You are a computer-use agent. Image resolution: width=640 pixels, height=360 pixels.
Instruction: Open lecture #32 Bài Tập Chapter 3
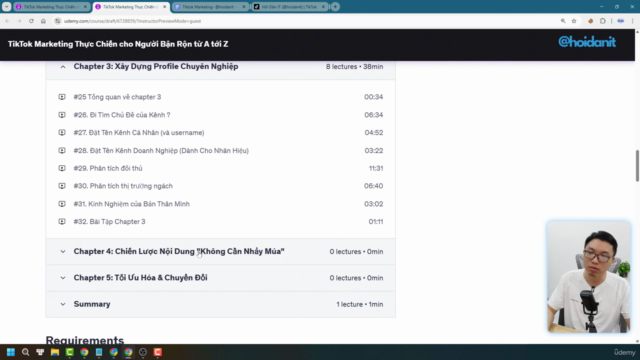pyautogui.click(x=109, y=222)
